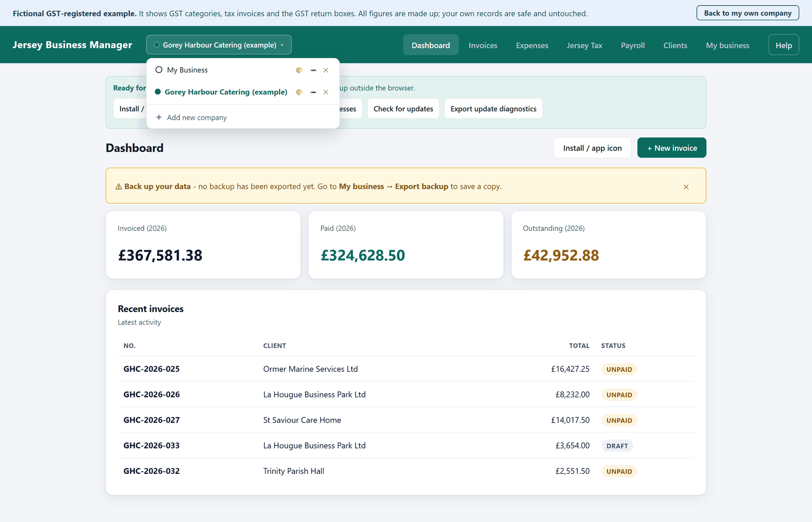Click the Help button

point(784,45)
